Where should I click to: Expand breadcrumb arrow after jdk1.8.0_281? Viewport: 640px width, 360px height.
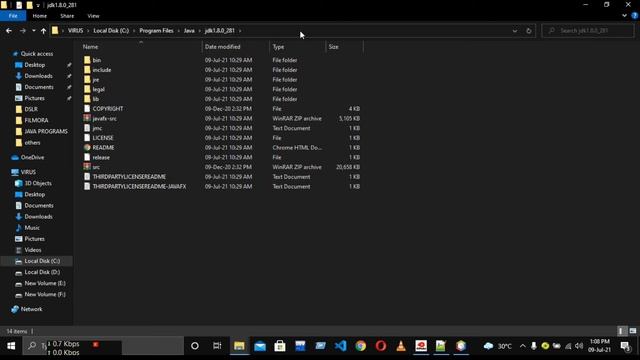(240, 31)
